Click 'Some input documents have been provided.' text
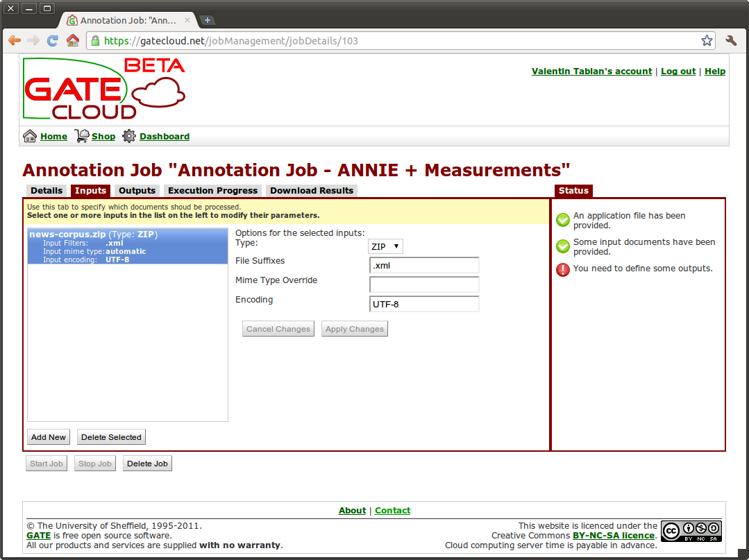Screen dimensions: 749x560 (x=644, y=247)
